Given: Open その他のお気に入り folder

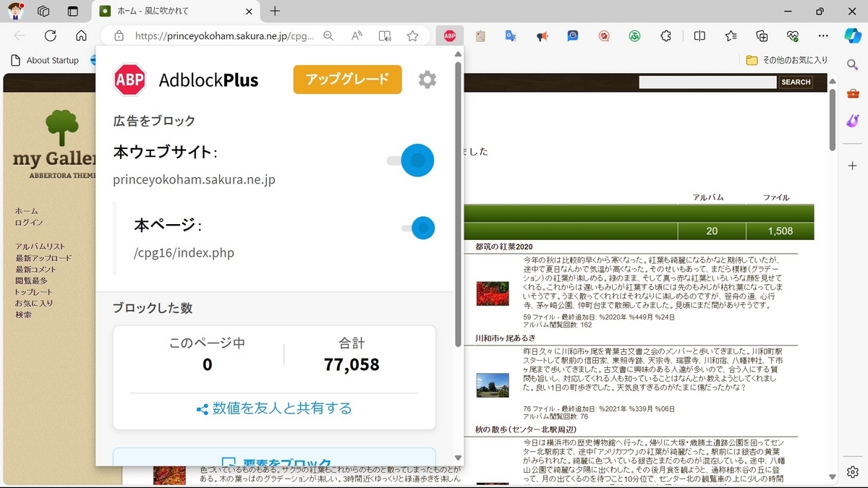Looking at the screenshot, I should 787,60.
